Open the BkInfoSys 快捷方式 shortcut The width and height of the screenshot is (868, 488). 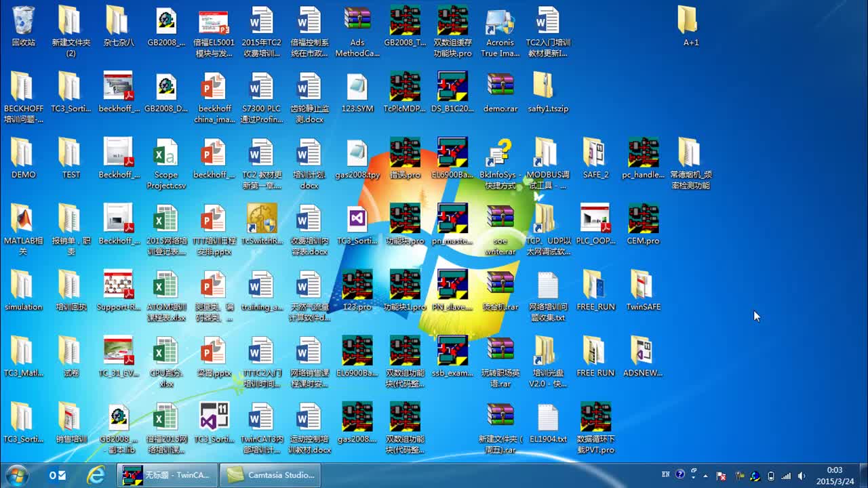click(500, 163)
